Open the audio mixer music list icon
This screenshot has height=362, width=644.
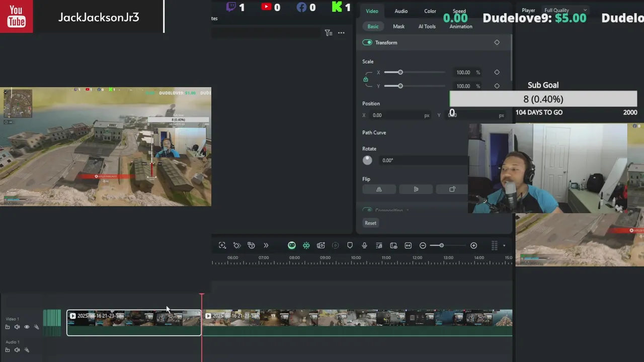[x=379, y=245]
